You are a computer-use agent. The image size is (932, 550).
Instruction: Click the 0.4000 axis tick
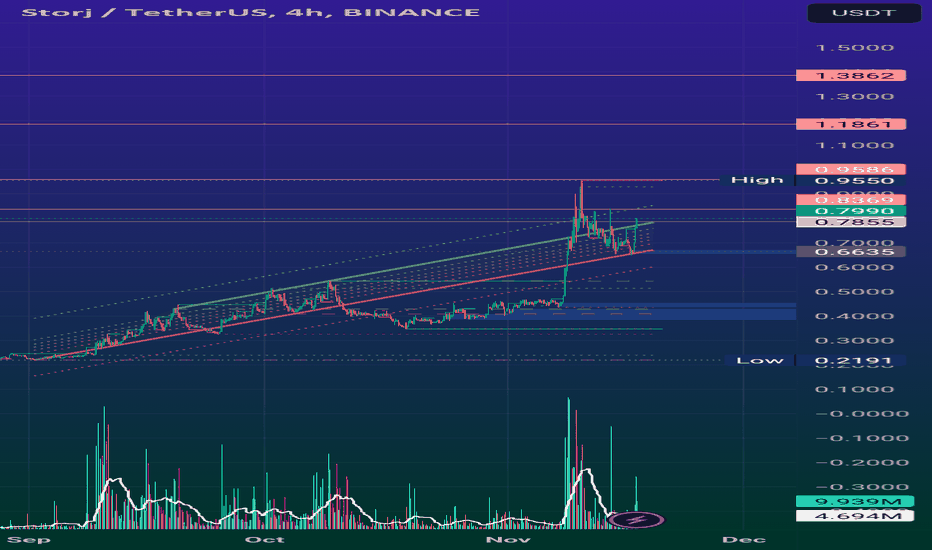pyautogui.click(x=855, y=316)
